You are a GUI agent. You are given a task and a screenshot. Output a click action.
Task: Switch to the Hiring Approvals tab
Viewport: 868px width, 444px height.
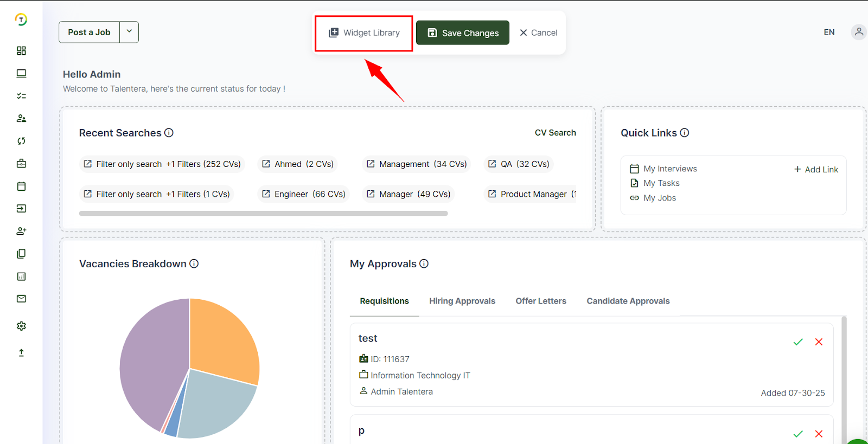[462, 301]
